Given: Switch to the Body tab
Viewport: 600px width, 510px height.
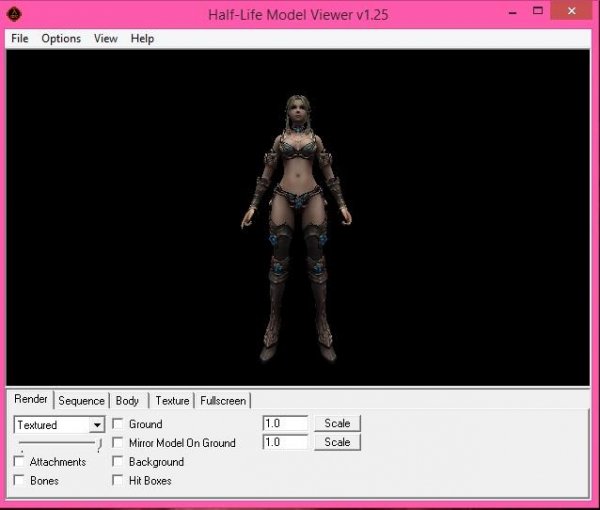Looking at the screenshot, I should 127,401.
